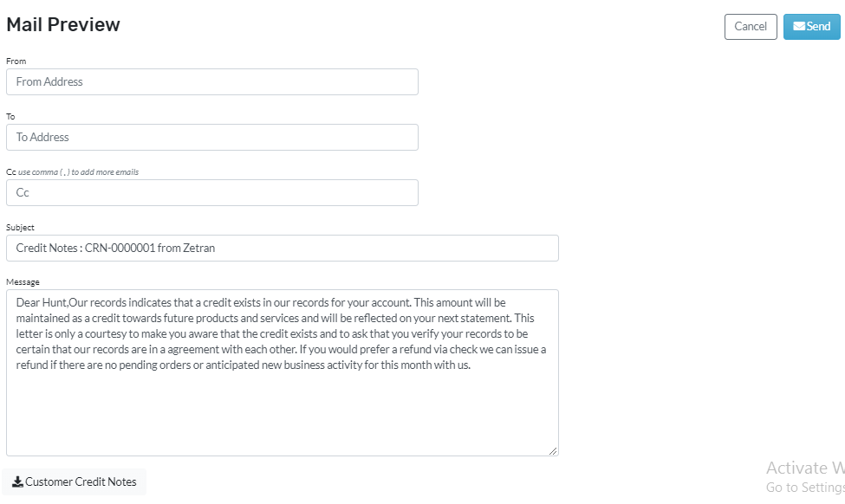
Task: Download the Customer Credit Notes attachment
Action: click(75, 482)
